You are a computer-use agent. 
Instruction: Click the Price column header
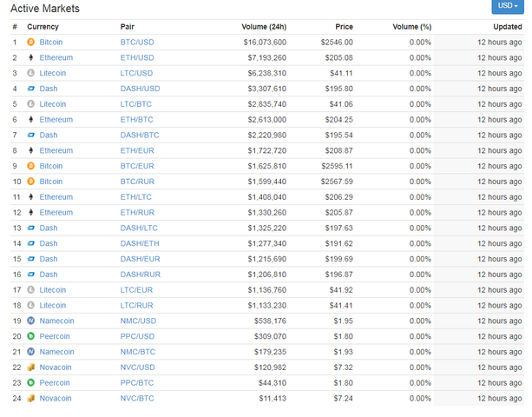(x=344, y=26)
